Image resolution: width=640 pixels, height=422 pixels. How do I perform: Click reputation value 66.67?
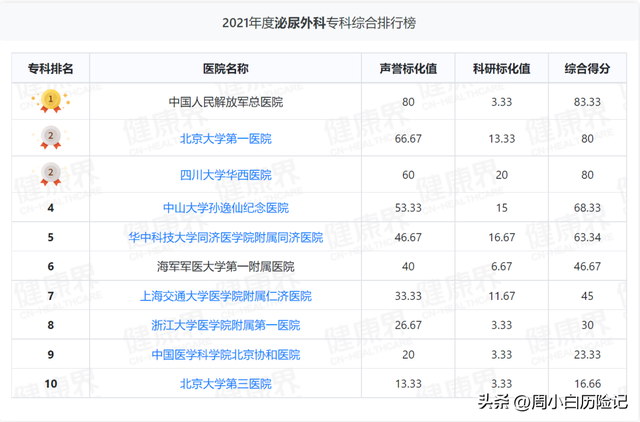tap(408, 139)
